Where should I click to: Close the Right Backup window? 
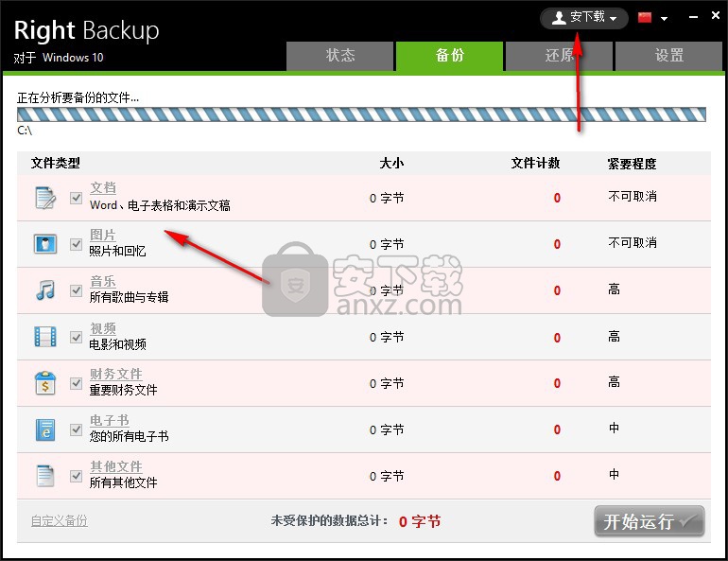[716, 16]
